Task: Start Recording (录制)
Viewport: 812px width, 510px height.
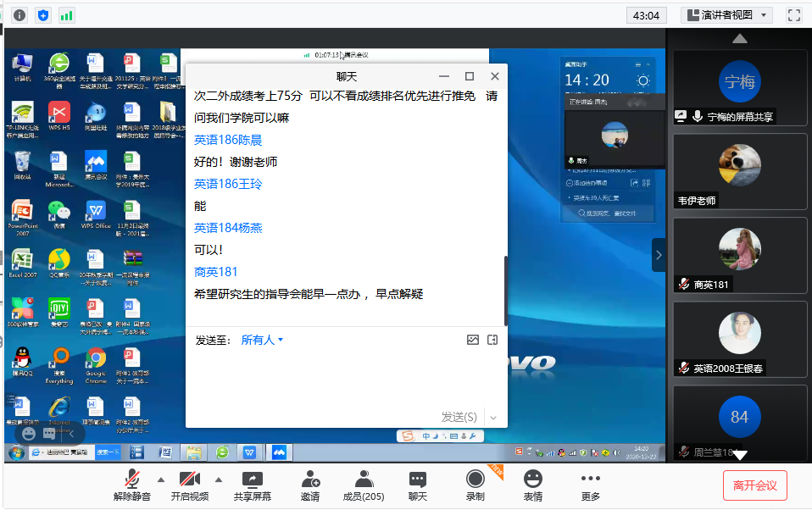Action: pyautogui.click(x=475, y=485)
